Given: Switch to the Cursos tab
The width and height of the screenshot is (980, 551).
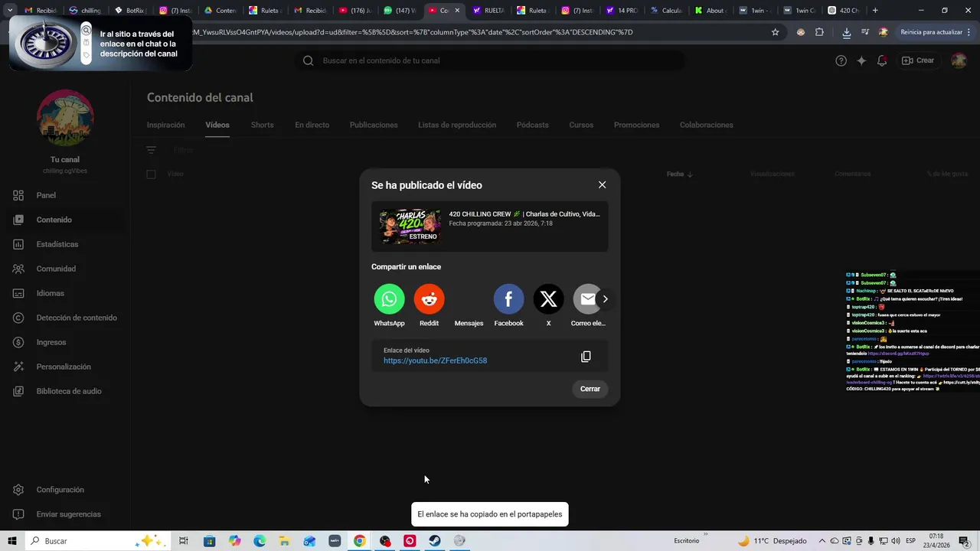Looking at the screenshot, I should point(581,125).
